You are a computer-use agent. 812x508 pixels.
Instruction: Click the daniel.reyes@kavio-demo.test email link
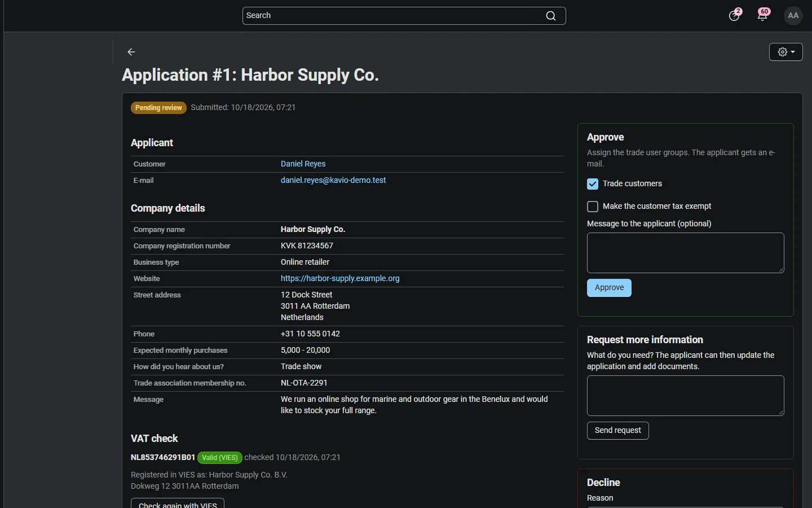tap(333, 181)
